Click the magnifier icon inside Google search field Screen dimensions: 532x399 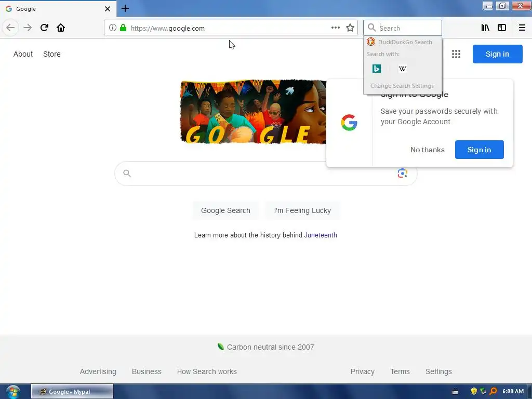click(x=127, y=174)
